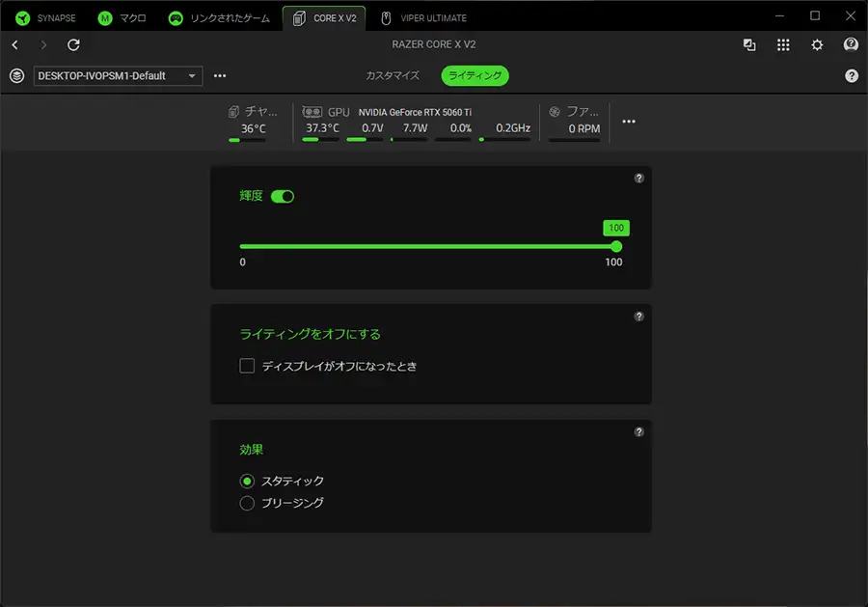Open the profile options three-dot menu

220,75
